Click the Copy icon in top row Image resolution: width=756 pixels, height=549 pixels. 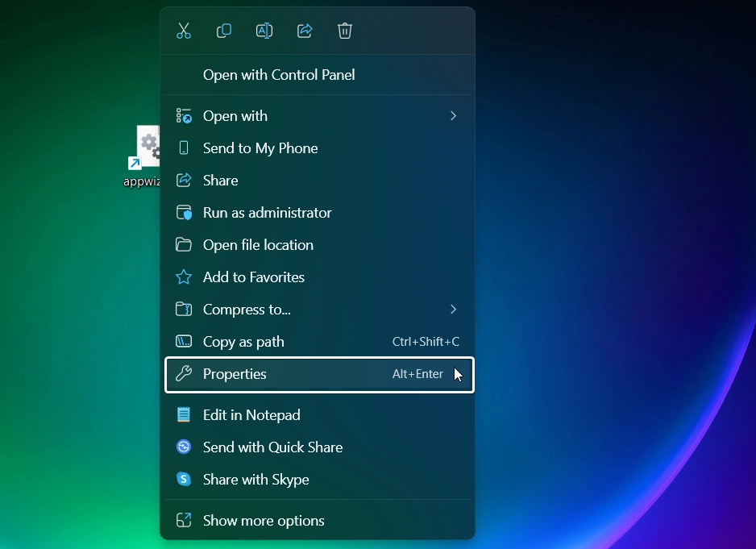click(224, 31)
